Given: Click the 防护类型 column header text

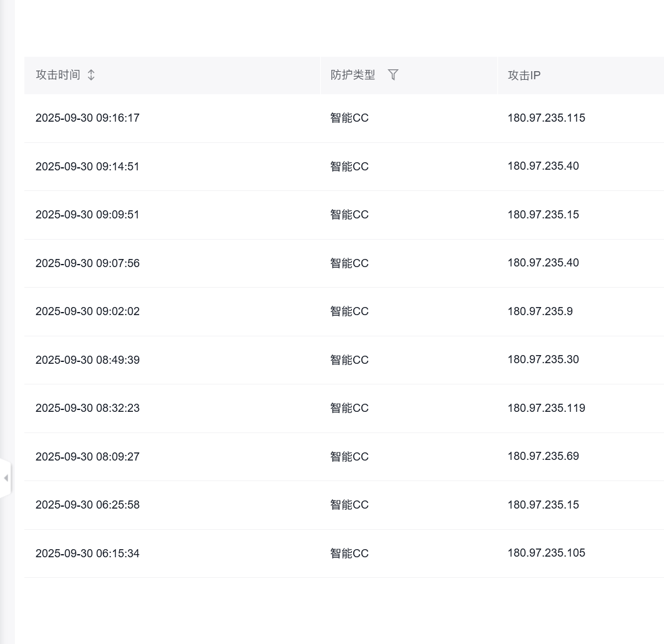Looking at the screenshot, I should pyautogui.click(x=353, y=75).
